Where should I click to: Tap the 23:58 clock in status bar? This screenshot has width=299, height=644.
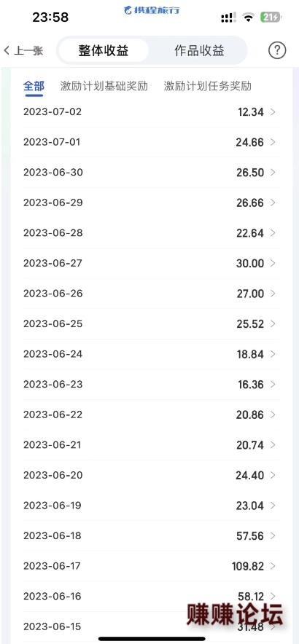[50, 17]
